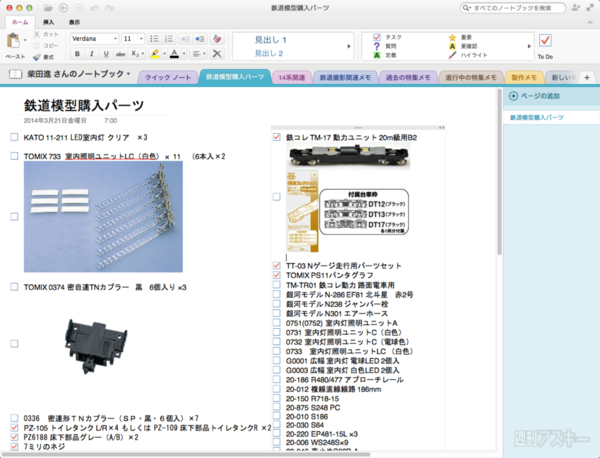Open the folder icon in title bar
Image resolution: width=600 pixels, height=458 pixels.
point(48,8)
